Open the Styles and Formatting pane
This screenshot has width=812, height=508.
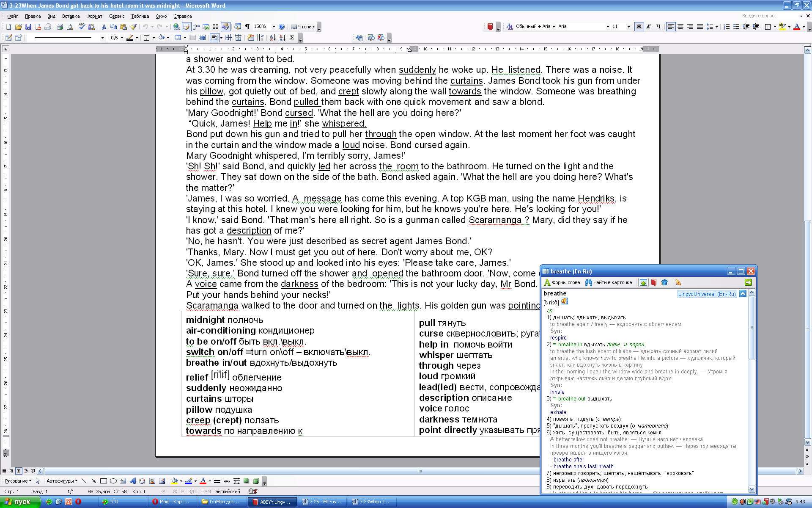click(510, 26)
